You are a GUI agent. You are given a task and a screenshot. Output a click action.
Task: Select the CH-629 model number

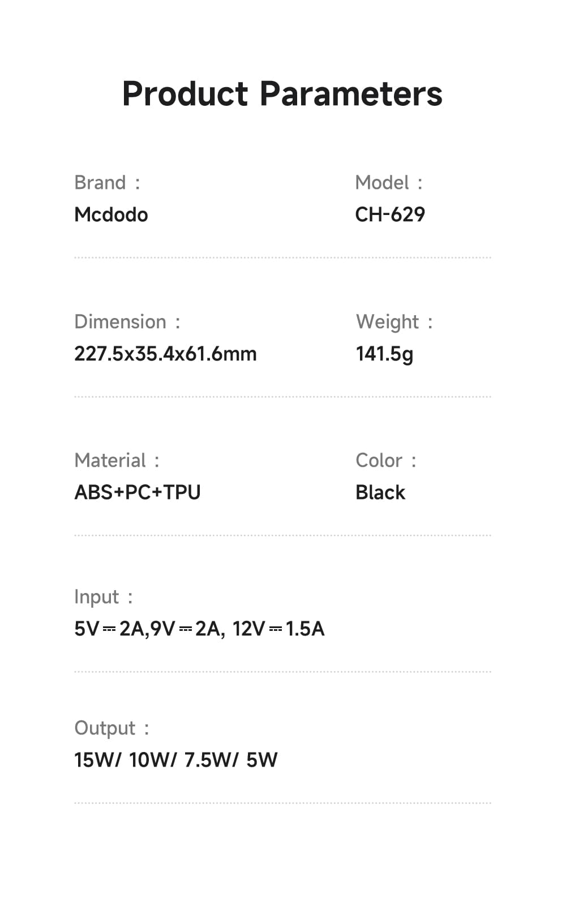(390, 214)
